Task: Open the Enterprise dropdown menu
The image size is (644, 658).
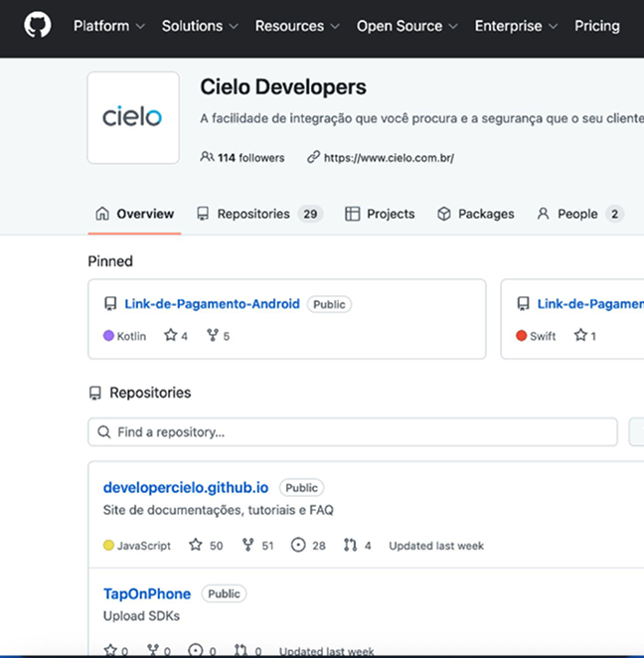Action: [x=516, y=26]
